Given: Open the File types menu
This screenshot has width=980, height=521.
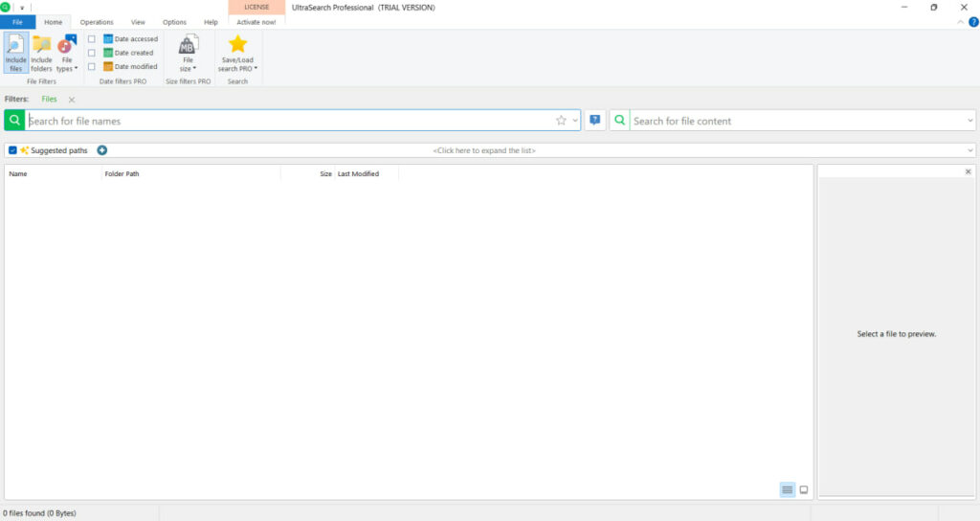Looking at the screenshot, I should click(x=67, y=54).
